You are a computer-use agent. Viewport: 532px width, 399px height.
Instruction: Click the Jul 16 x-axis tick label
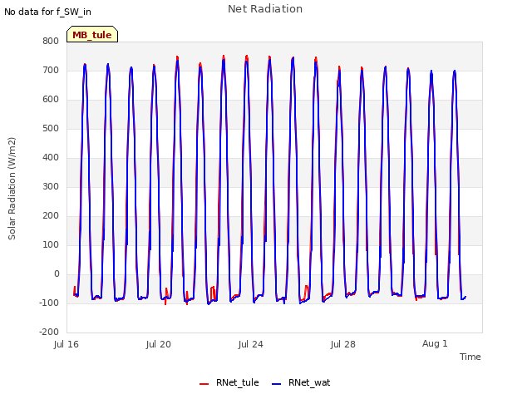tap(66, 344)
